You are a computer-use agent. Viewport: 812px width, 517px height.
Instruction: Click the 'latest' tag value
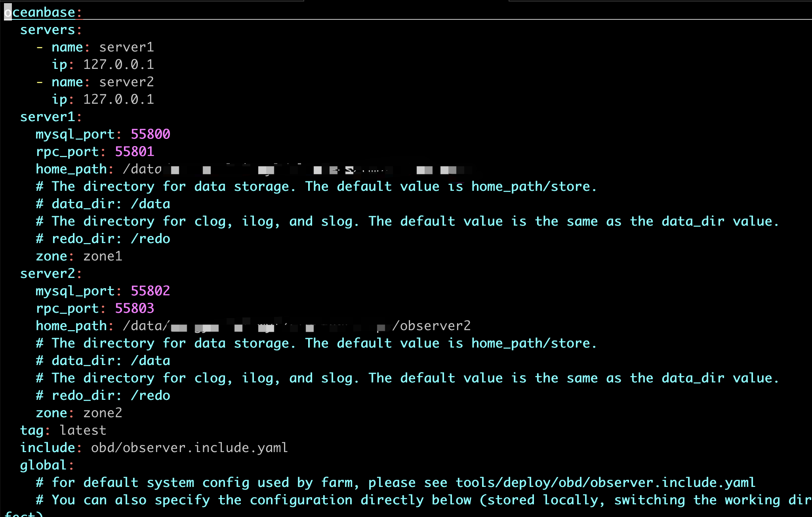83,430
